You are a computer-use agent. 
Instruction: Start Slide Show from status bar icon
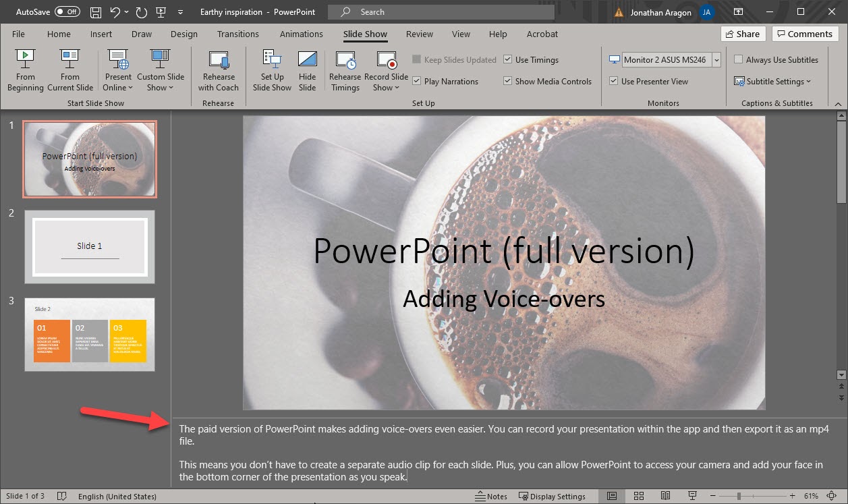[692, 496]
